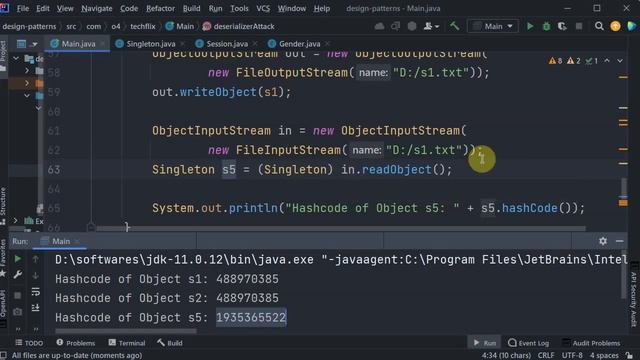The width and height of the screenshot is (640, 360).
Task: Go to previous highlighted error arrow
Action: [x=607, y=61]
